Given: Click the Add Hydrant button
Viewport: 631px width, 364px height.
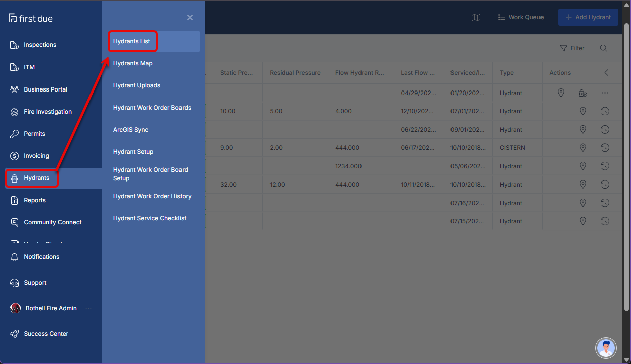Looking at the screenshot, I should pyautogui.click(x=588, y=17).
